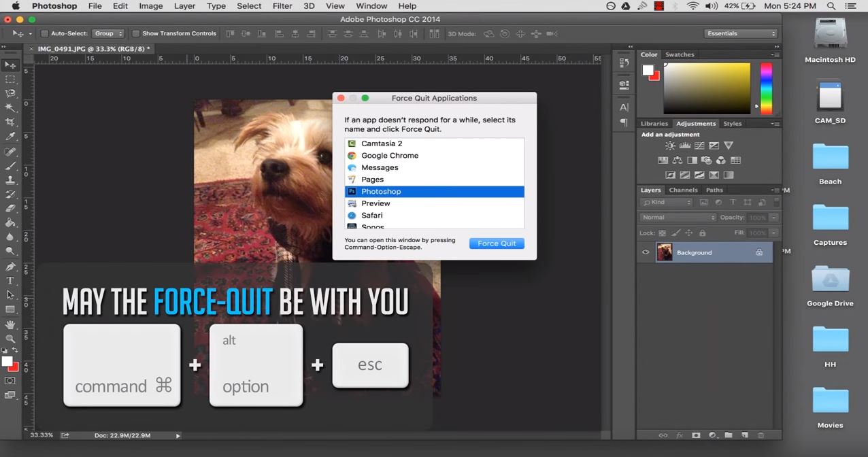Check Show Transform Controls

tap(136, 33)
